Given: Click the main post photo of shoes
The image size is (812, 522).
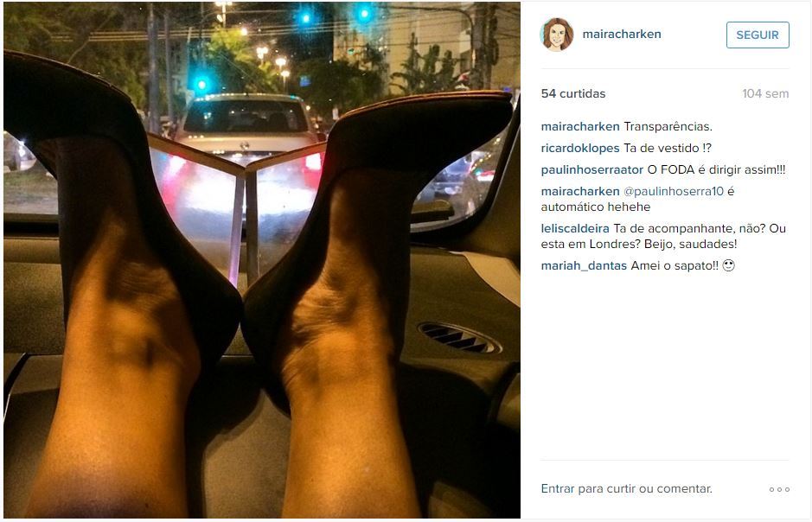Looking at the screenshot, I should point(262,260).
